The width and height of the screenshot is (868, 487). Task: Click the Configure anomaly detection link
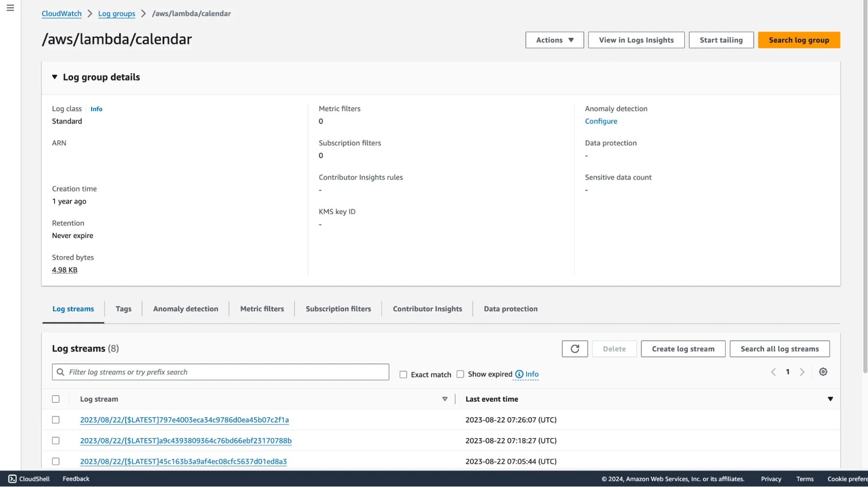pos(601,121)
